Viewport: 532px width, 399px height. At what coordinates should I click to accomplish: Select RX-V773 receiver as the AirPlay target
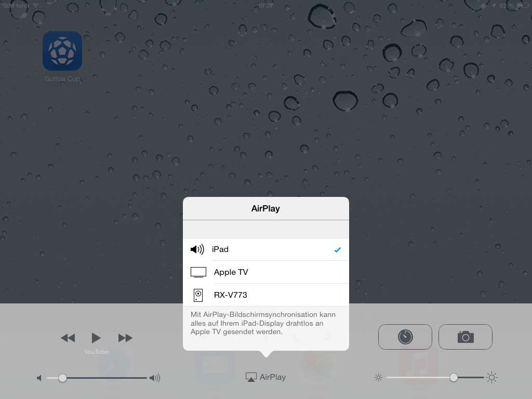tap(265, 295)
